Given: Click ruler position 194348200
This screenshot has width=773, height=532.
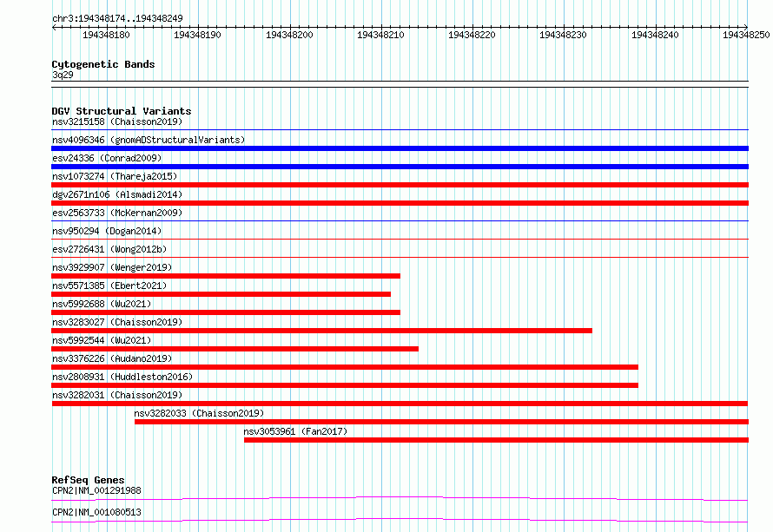Looking at the screenshot, I should 289,35.
